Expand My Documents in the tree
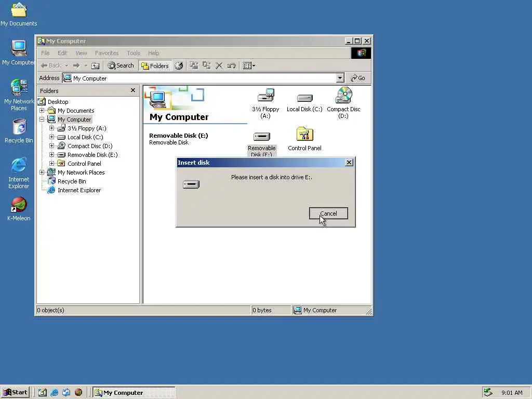This screenshot has width=532, height=399. click(x=42, y=111)
